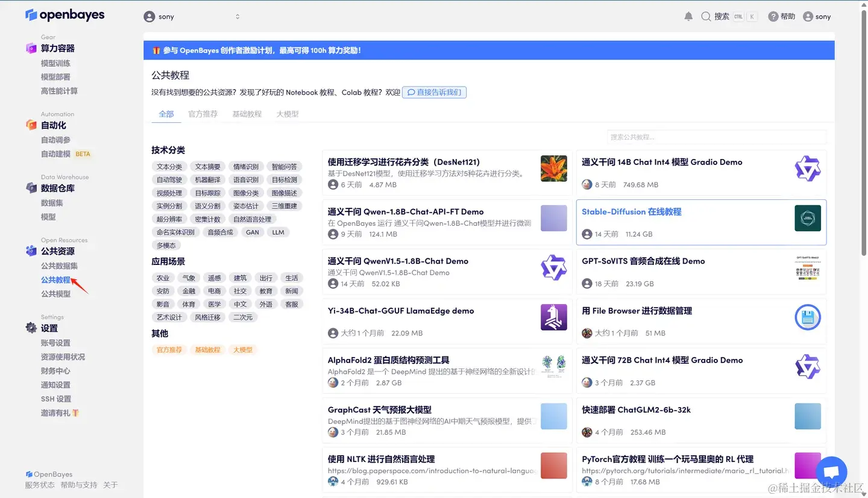Open 通义千问 Qwen-1.8B-Chat-API-FT Demo tutorial

pyautogui.click(x=406, y=212)
